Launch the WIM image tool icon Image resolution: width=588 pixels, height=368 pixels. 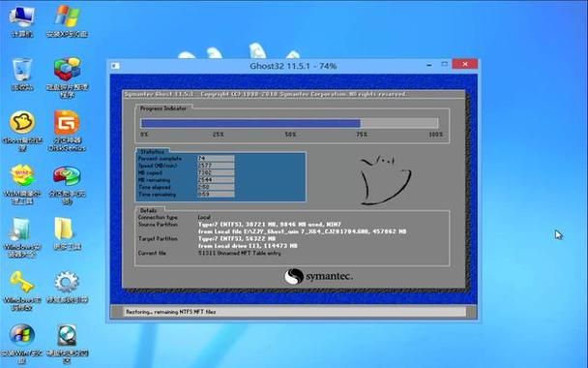tap(22, 184)
